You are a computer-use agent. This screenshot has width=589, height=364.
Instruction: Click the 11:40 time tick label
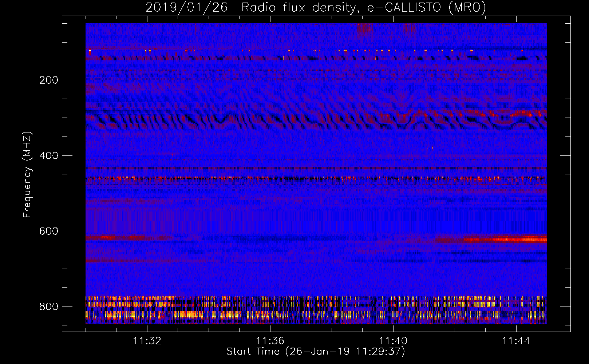[393, 341]
